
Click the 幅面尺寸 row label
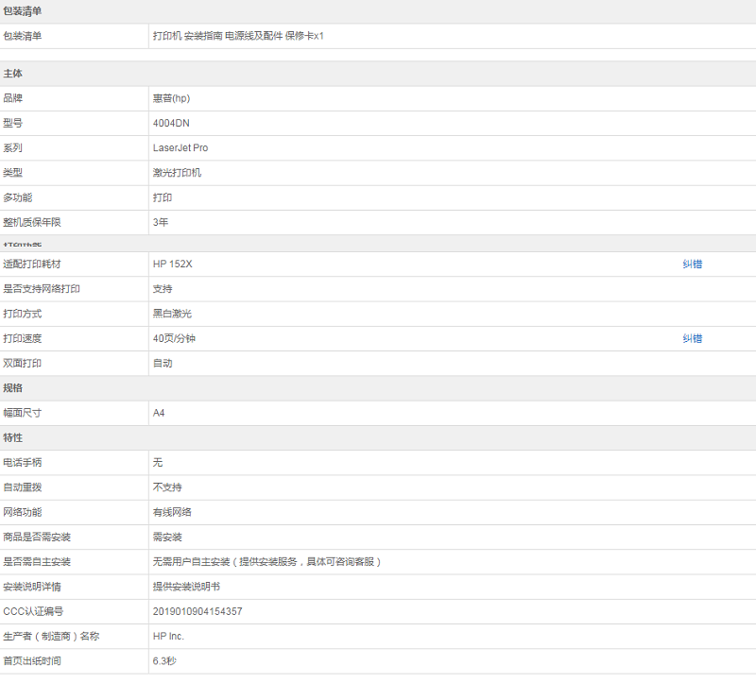tap(22, 413)
